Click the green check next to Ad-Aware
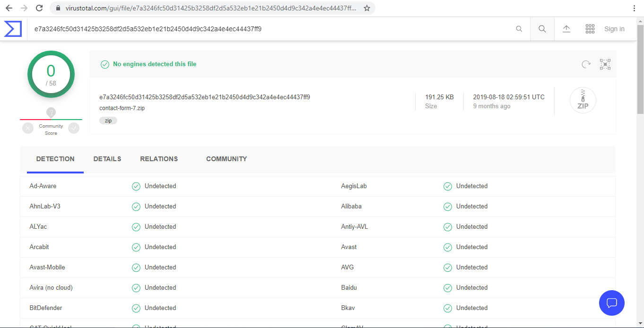 tap(136, 186)
